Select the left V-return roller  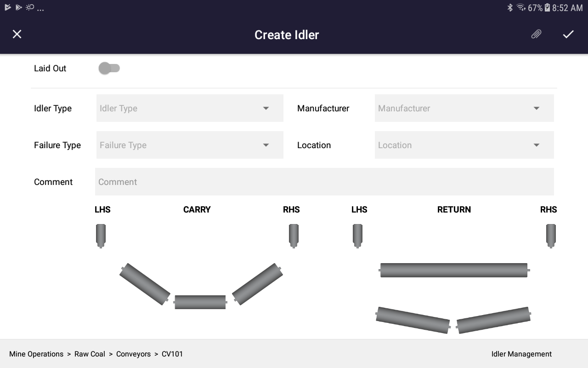click(x=413, y=320)
